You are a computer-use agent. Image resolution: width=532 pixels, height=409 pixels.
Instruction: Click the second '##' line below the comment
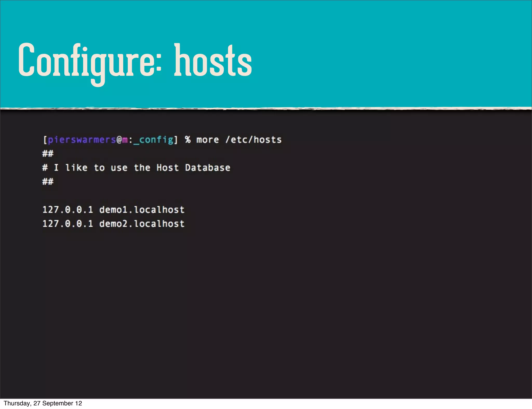[x=48, y=181]
